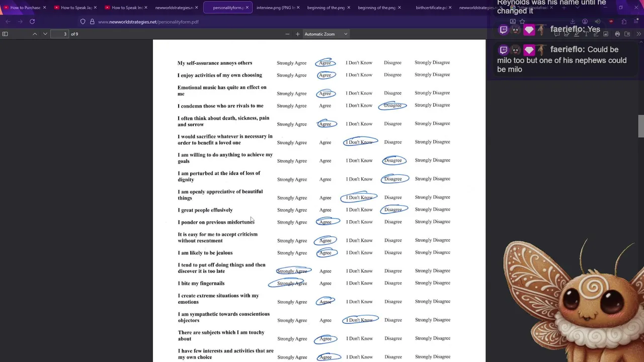This screenshot has height=362, width=644.
Task: Select PDF add text tool
Action: tap(586, 34)
